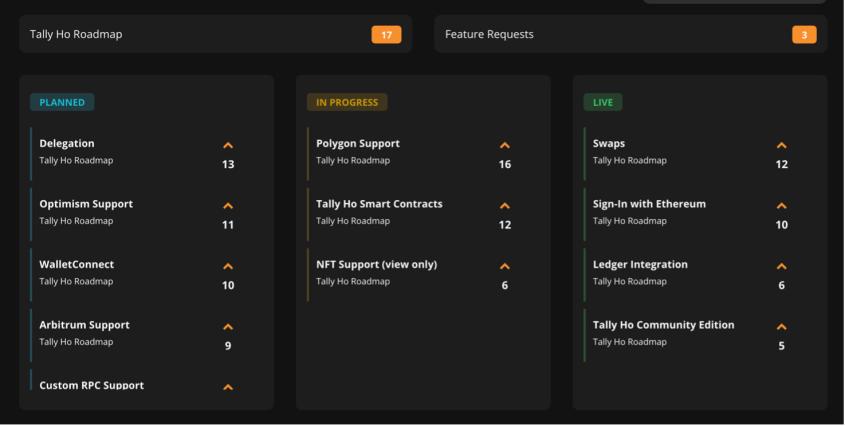Upvote Ledger Integration

click(x=781, y=266)
